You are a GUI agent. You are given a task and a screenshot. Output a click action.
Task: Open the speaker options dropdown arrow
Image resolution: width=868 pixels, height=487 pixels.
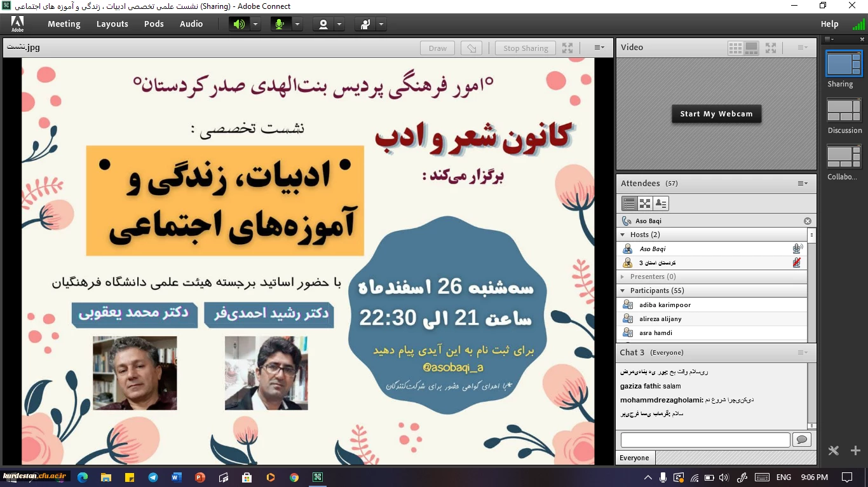(255, 24)
